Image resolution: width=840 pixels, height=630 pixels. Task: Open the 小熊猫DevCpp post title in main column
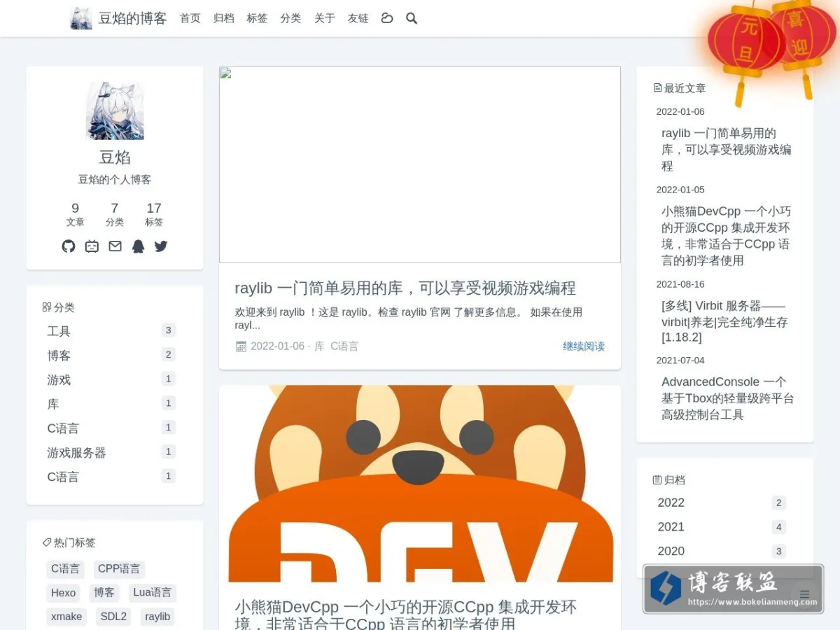[406, 615]
